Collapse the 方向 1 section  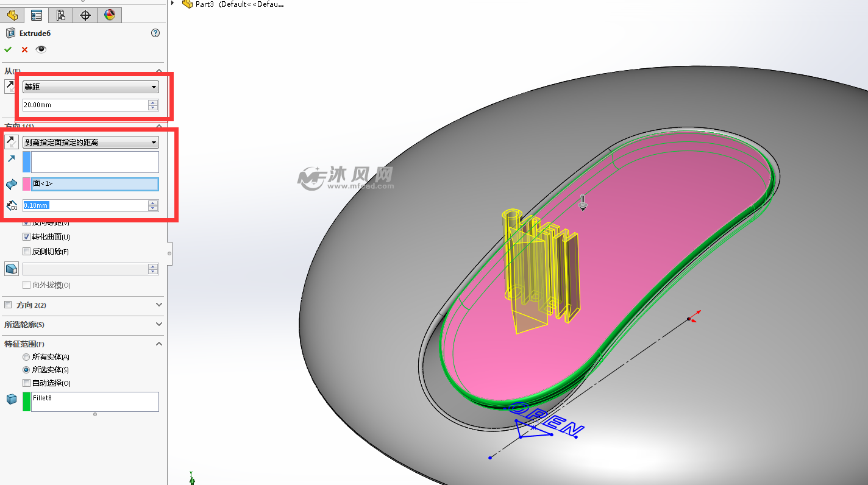pos(159,126)
